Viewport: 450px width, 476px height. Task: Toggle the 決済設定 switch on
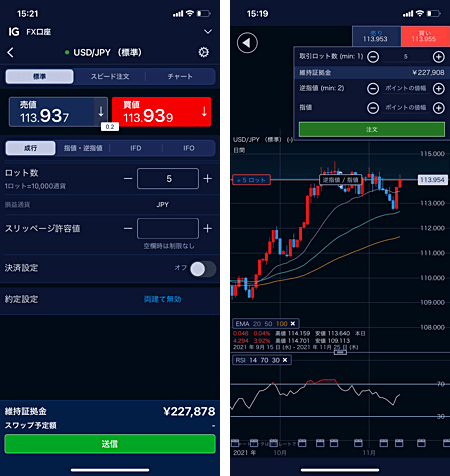[203, 269]
